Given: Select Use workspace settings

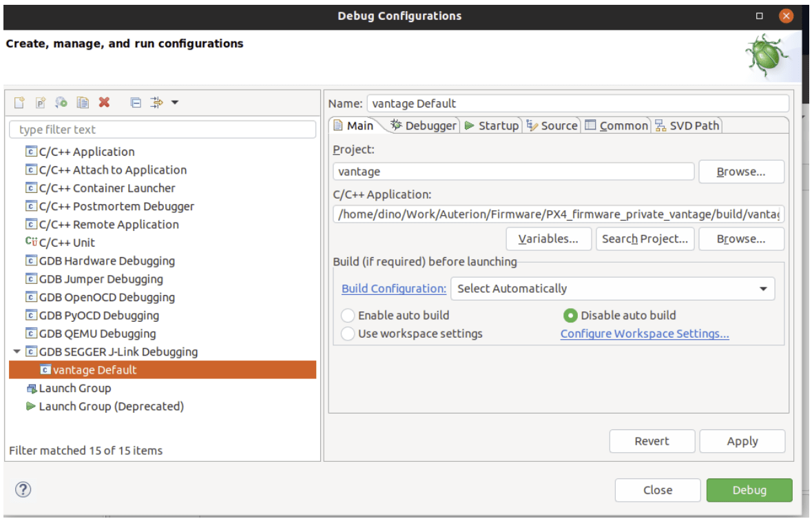Looking at the screenshot, I should [x=348, y=333].
